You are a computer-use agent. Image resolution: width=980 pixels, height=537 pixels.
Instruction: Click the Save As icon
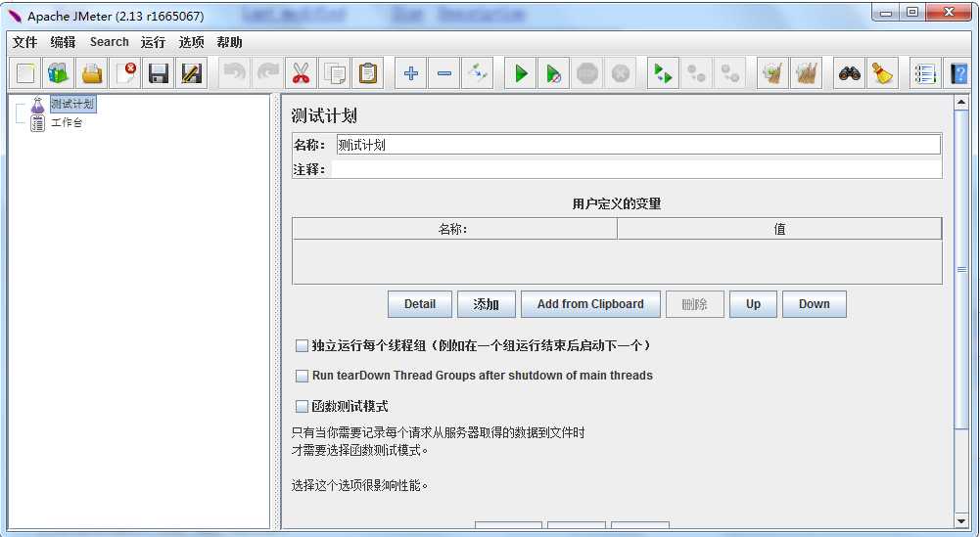(192, 73)
